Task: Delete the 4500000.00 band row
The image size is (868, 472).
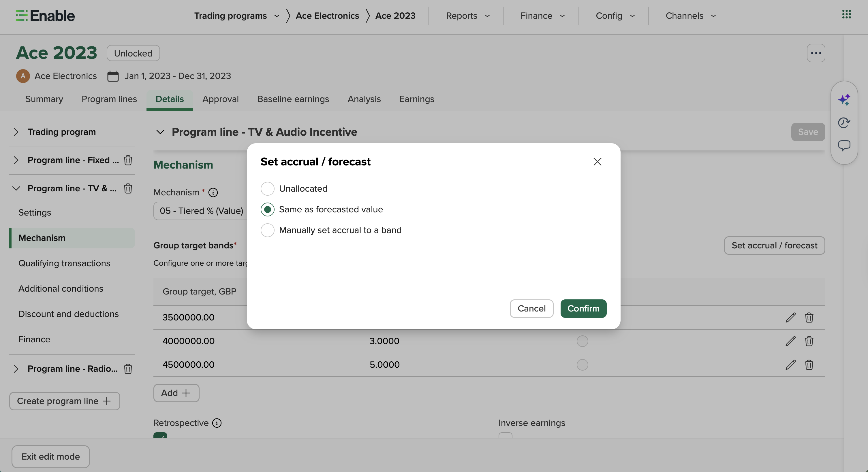Action: (x=809, y=365)
